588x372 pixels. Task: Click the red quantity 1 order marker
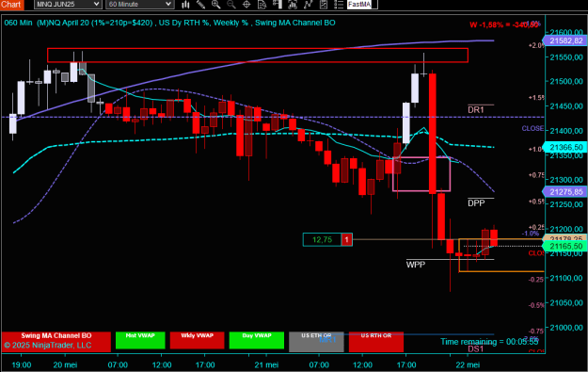click(347, 239)
